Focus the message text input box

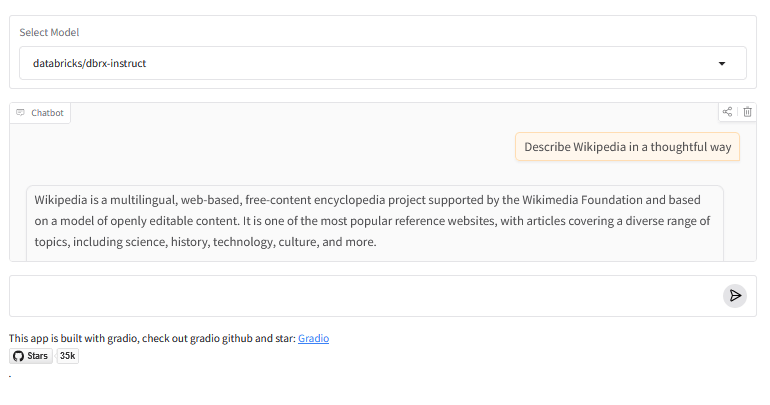(x=365, y=295)
